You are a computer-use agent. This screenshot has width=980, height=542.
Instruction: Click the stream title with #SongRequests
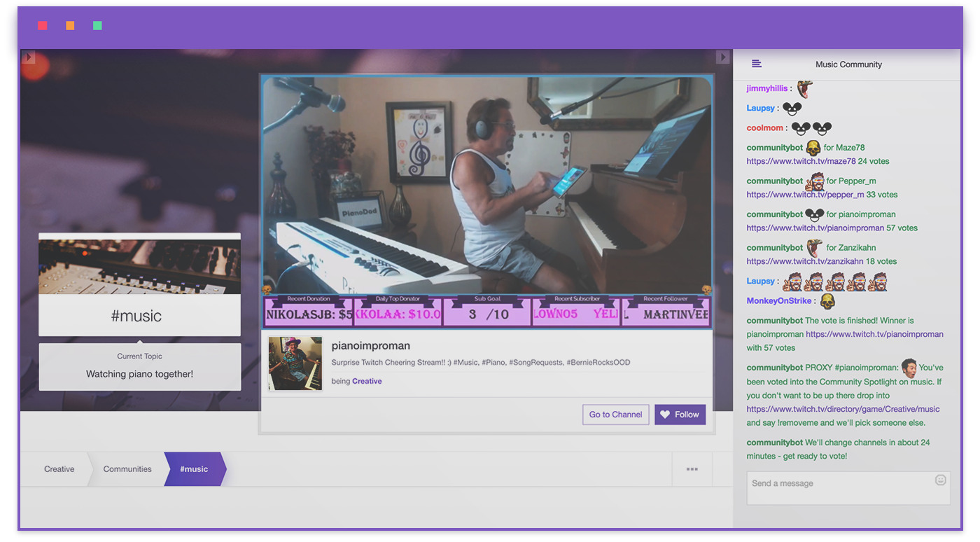click(x=481, y=363)
